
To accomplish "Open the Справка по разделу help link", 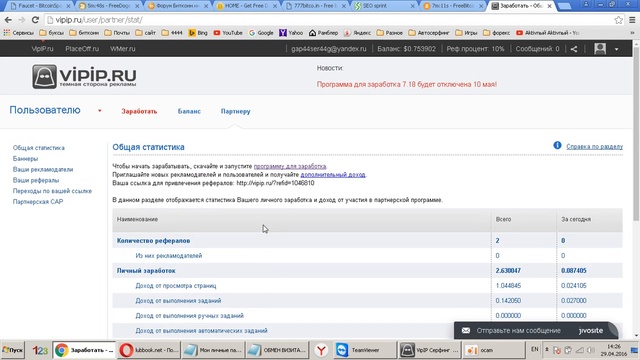I will pos(594,146).
